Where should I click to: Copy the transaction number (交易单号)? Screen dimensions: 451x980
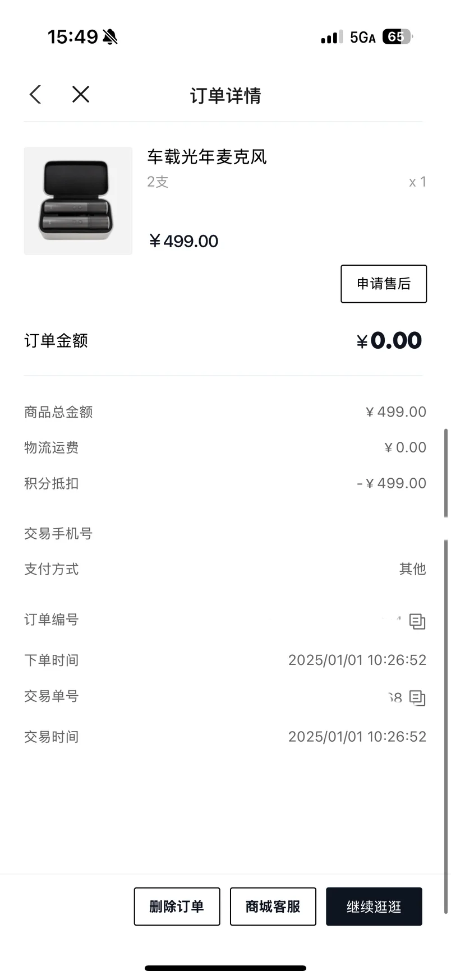click(417, 698)
